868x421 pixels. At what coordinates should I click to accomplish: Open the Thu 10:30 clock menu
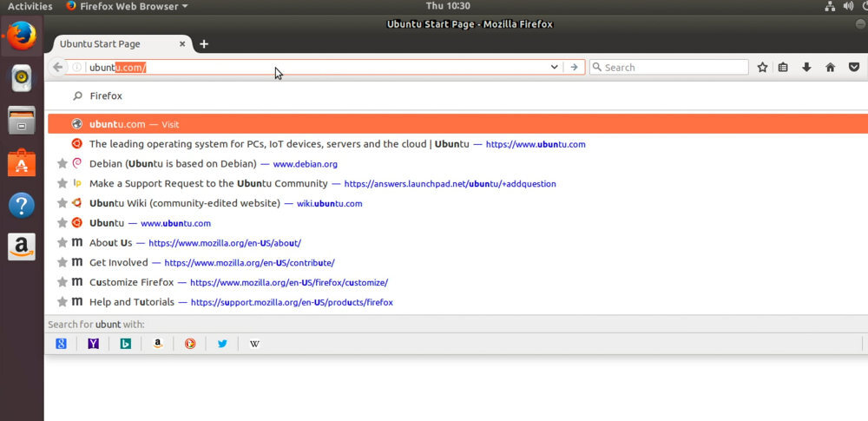[448, 6]
